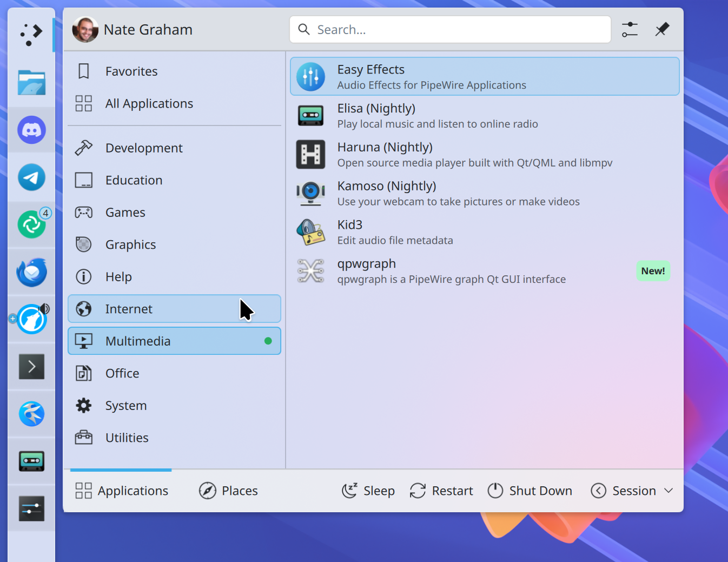Put the computer to Sleep
The image size is (728, 562).
click(x=368, y=491)
